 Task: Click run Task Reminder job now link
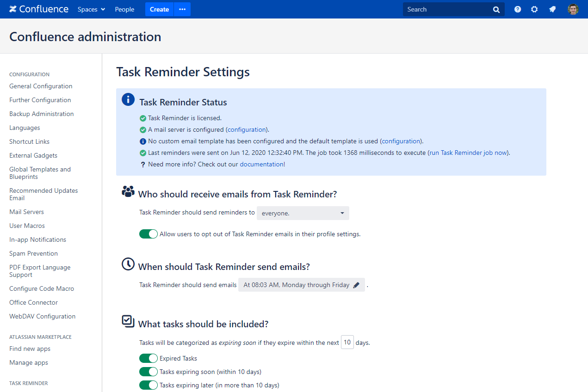coord(468,153)
